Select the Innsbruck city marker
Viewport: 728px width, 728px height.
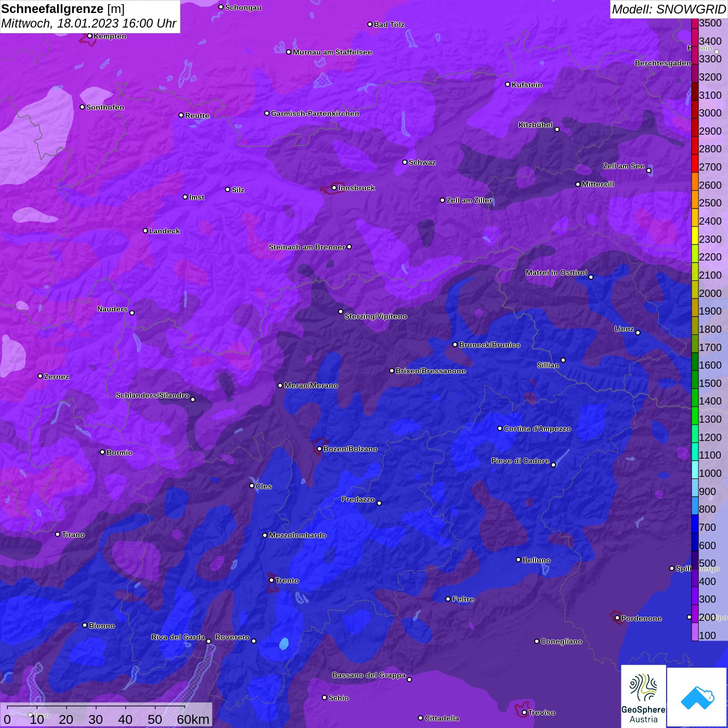click(334, 188)
